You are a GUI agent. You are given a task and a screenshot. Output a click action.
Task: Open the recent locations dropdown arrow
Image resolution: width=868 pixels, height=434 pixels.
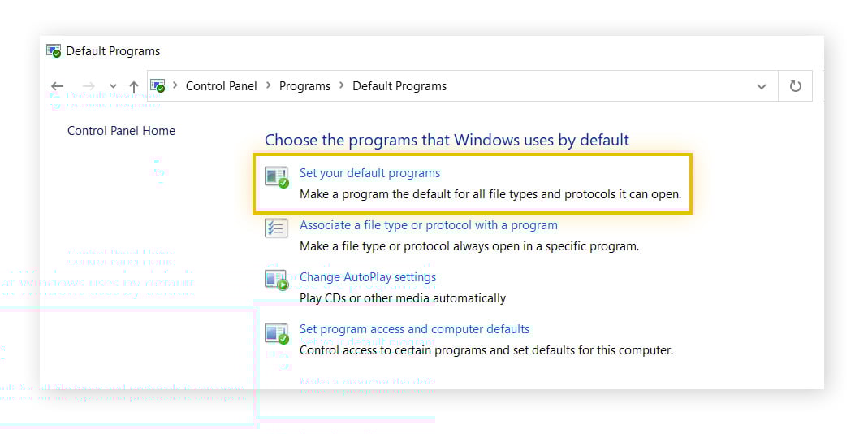[113, 86]
